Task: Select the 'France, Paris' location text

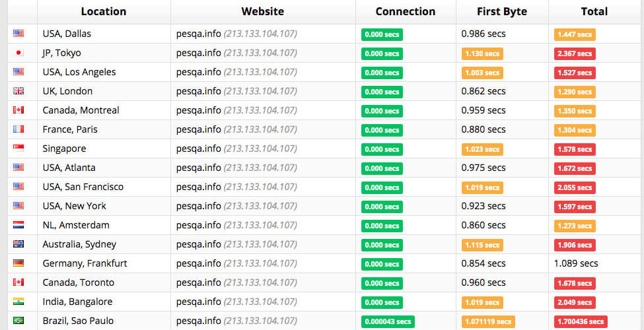Action: click(70, 129)
